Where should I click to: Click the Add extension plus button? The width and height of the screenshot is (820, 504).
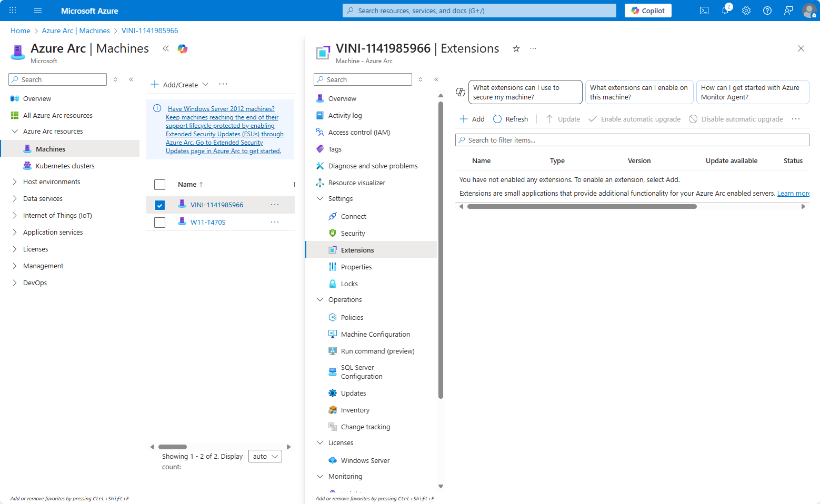point(472,119)
